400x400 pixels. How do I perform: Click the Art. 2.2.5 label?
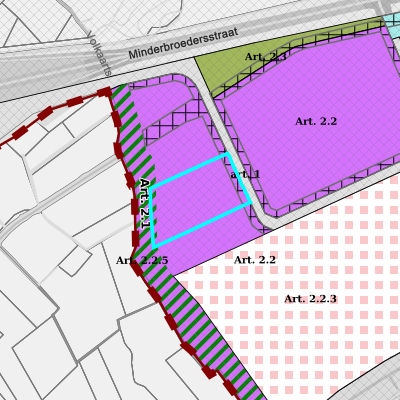142,260
